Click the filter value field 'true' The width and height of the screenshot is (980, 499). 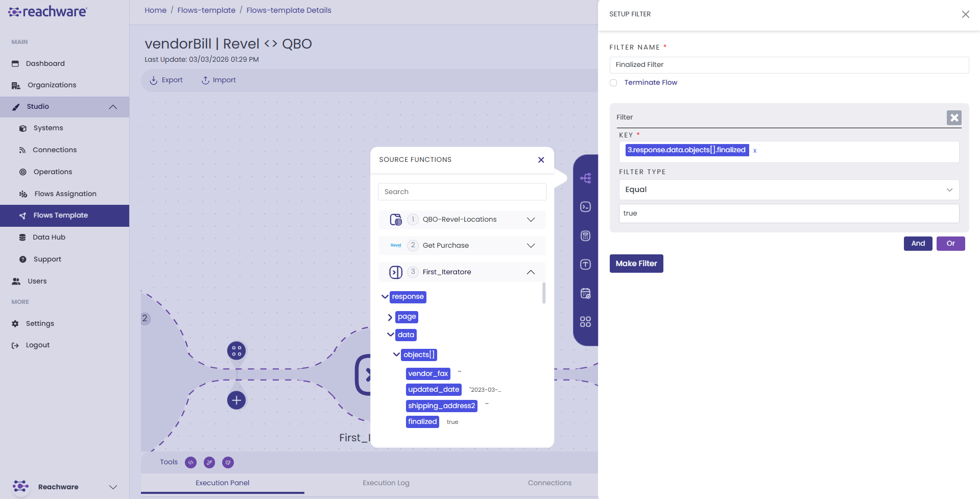(x=789, y=213)
